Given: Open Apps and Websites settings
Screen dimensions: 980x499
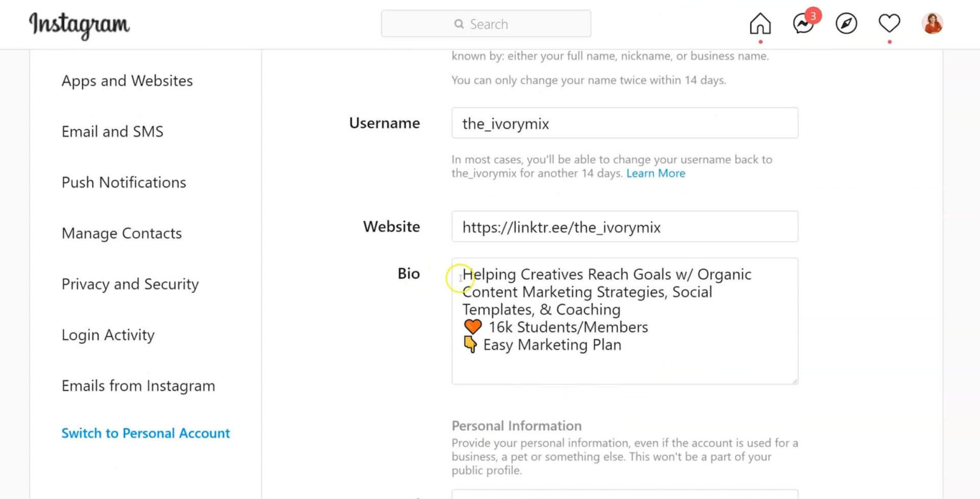Looking at the screenshot, I should (127, 81).
